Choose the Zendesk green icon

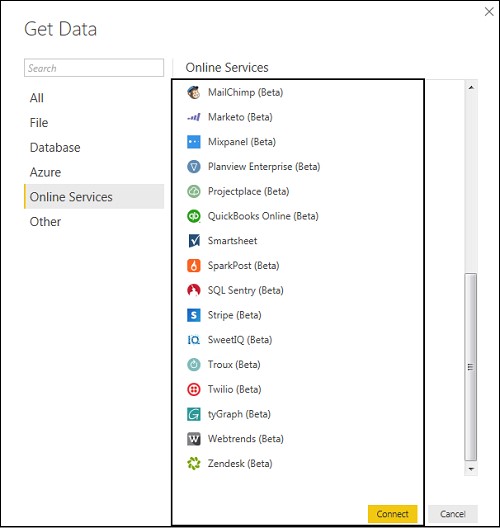pyautogui.click(x=194, y=464)
